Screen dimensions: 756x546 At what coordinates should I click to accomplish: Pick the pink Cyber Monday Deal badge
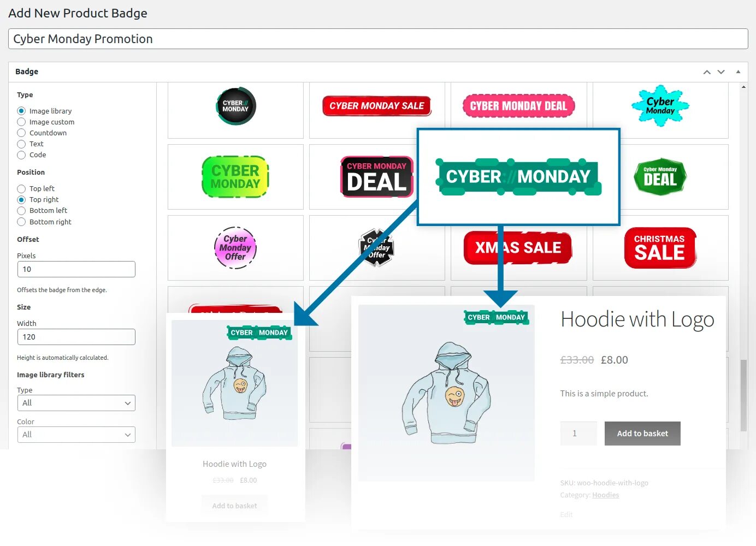[x=518, y=106]
